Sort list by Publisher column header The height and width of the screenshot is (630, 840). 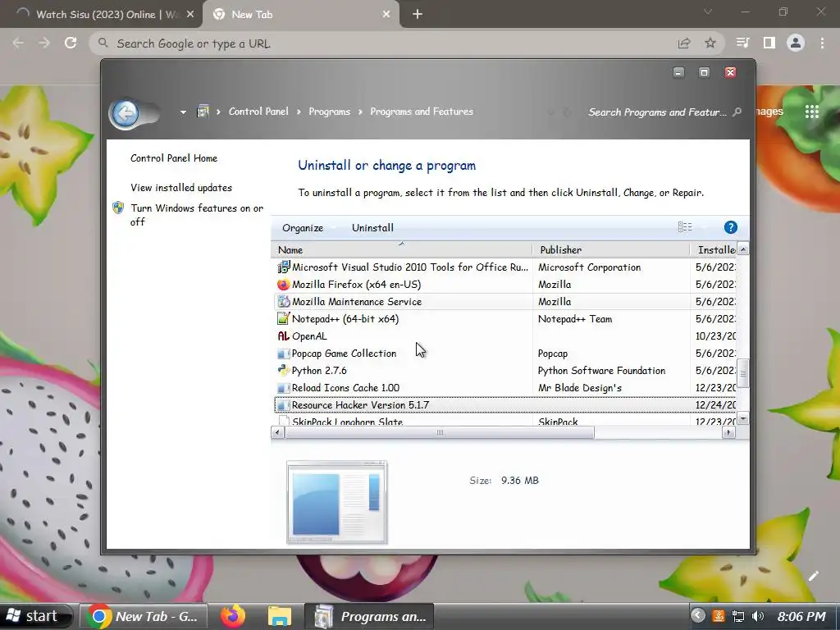[x=611, y=249]
